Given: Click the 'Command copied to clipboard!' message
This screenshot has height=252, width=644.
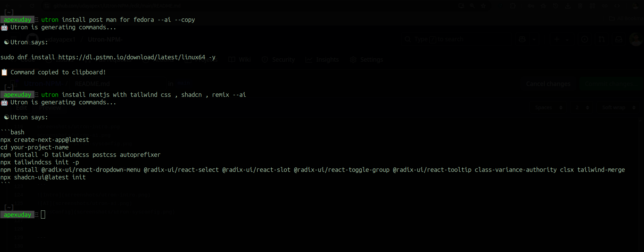Looking at the screenshot, I should click(58, 72).
